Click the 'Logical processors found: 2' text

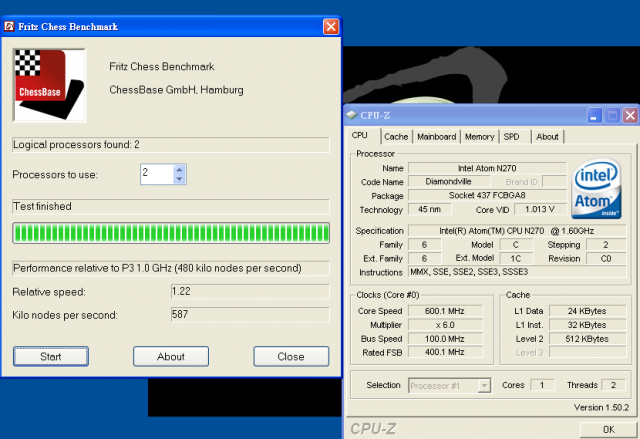(x=76, y=145)
